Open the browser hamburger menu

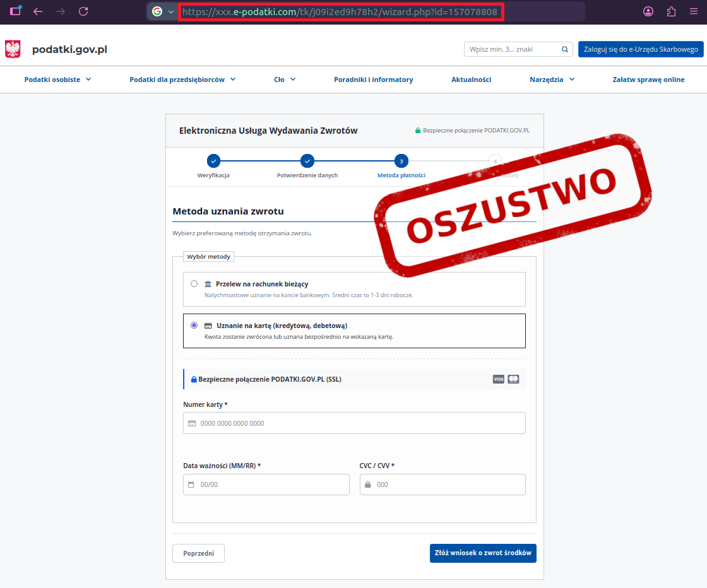(x=694, y=11)
